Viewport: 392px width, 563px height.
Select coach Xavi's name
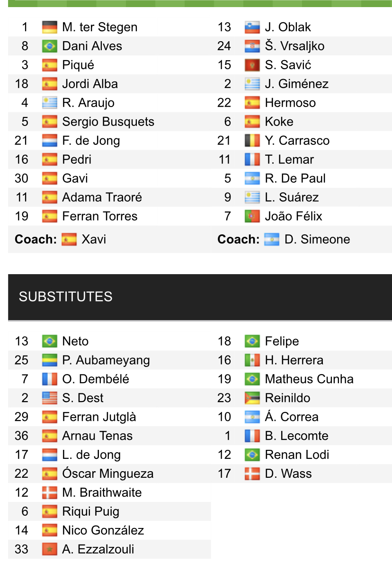tap(94, 239)
